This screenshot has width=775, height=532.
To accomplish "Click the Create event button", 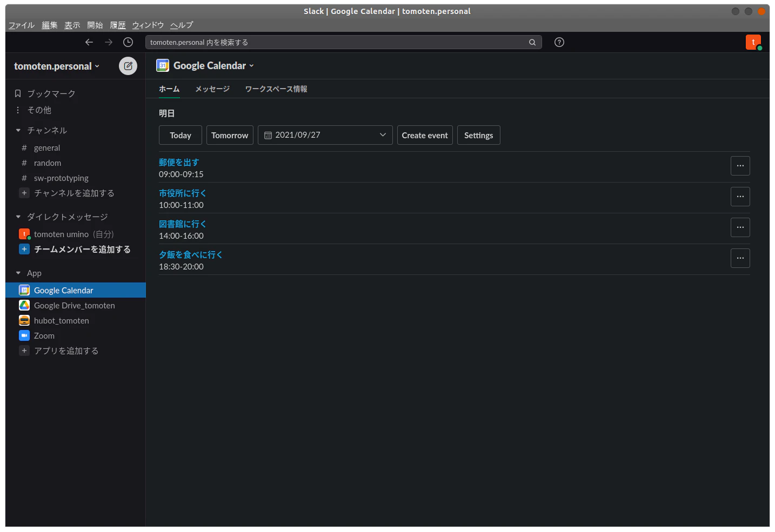I will tap(425, 135).
